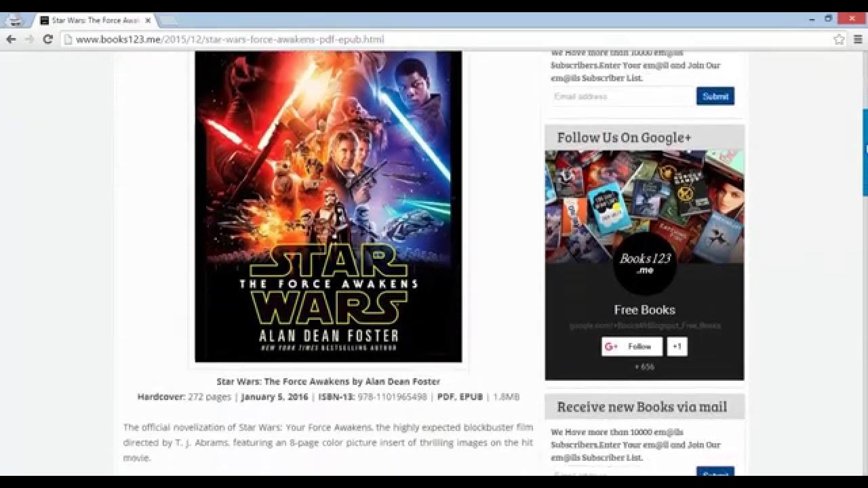868x488 pixels.
Task: Close the Star Wars: The Force Awakens tab
Action: [x=148, y=20]
